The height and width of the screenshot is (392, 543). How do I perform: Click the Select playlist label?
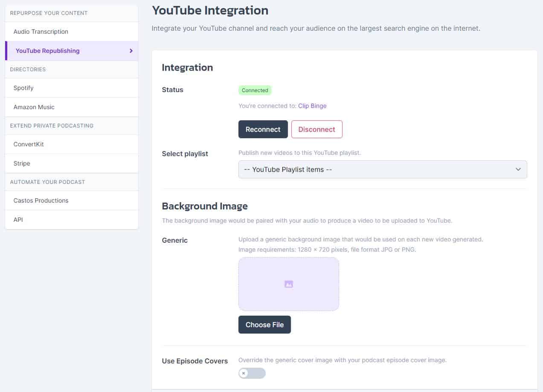185,154
